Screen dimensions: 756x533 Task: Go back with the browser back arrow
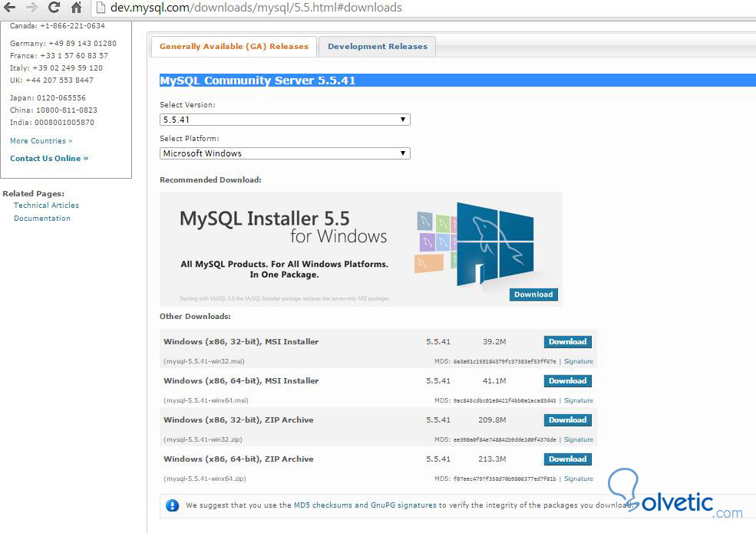click(9, 7)
